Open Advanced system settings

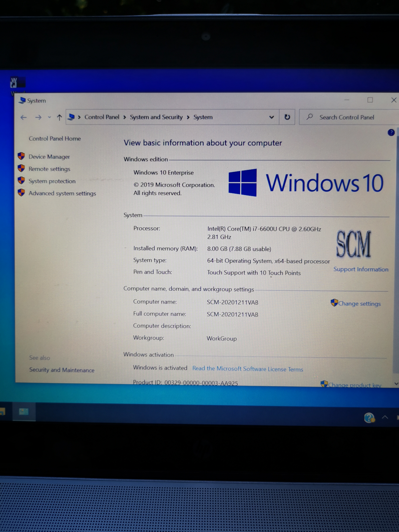coord(62,193)
